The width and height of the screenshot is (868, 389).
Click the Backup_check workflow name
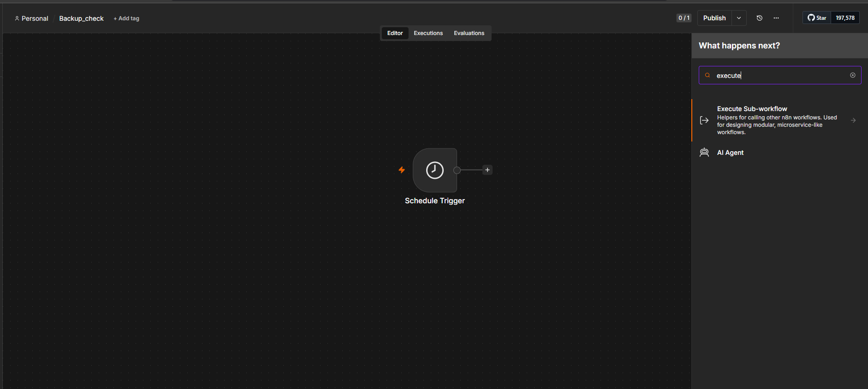[x=81, y=18]
